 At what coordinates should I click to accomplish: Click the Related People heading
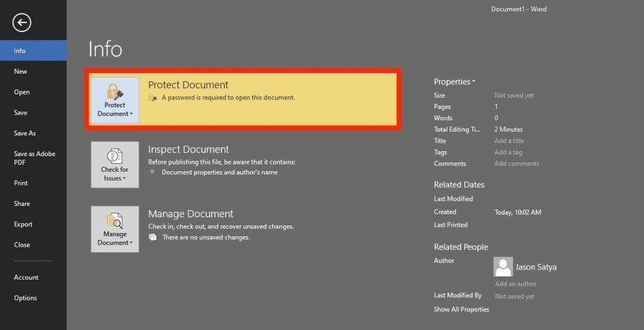click(461, 247)
